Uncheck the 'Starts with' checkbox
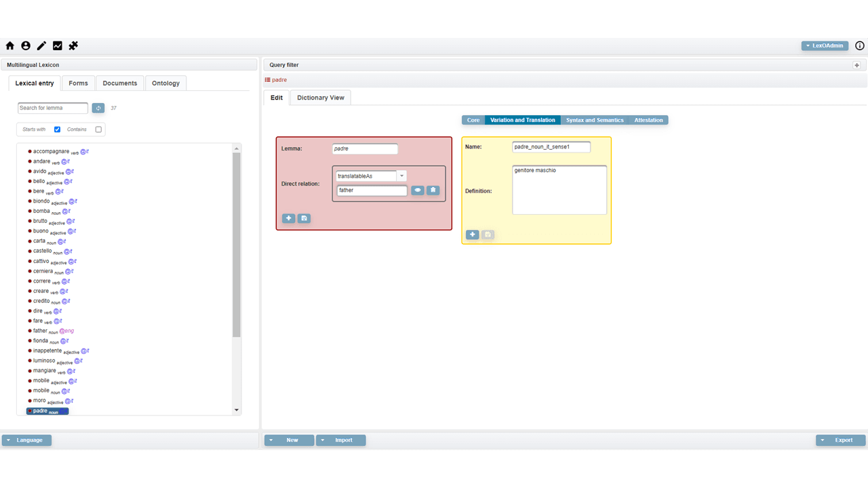Image resolution: width=868 pixels, height=488 pixels. [57, 129]
